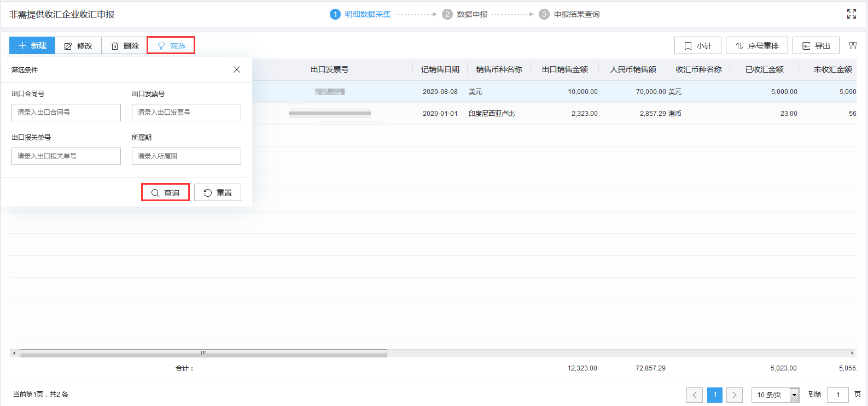The image size is (868, 406).
Task: Click the scrollbar left arrow
Action: tap(14, 353)
